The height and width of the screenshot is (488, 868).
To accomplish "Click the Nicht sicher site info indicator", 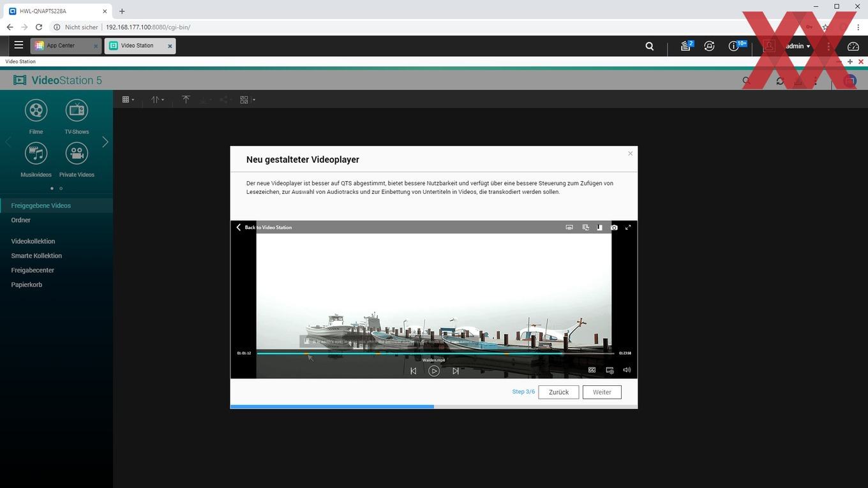I will (76, 27).
